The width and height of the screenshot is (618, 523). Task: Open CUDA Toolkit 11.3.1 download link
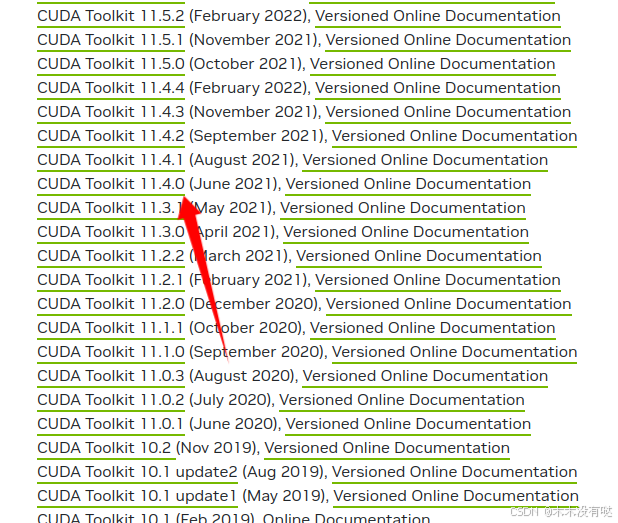pyautogui.click(x=111, y=208)
